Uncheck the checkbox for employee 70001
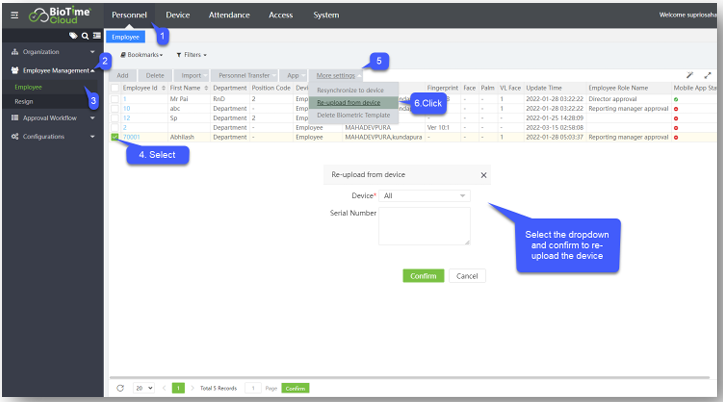Image resolution: width=723 pixels, height=402 pixels. [x=115, y=137]
